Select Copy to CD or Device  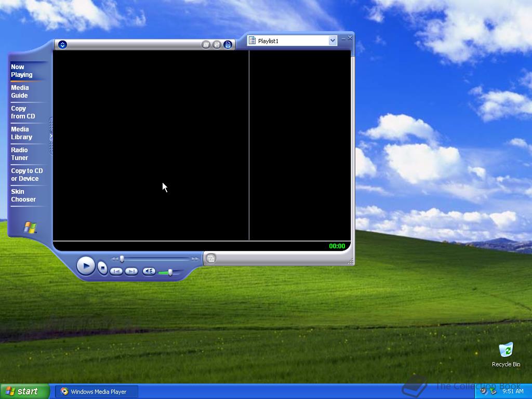click(27, 175)
